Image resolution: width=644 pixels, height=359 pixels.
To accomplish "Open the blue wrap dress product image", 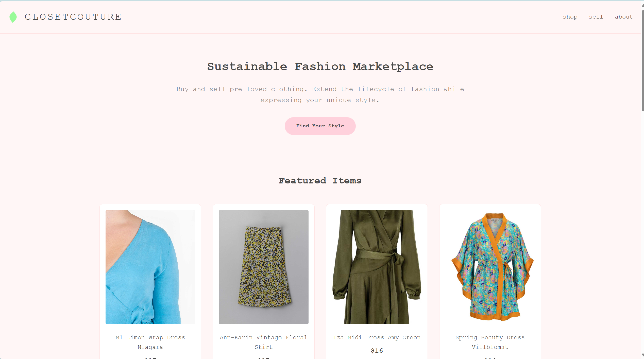I will (x=150, y=267).
